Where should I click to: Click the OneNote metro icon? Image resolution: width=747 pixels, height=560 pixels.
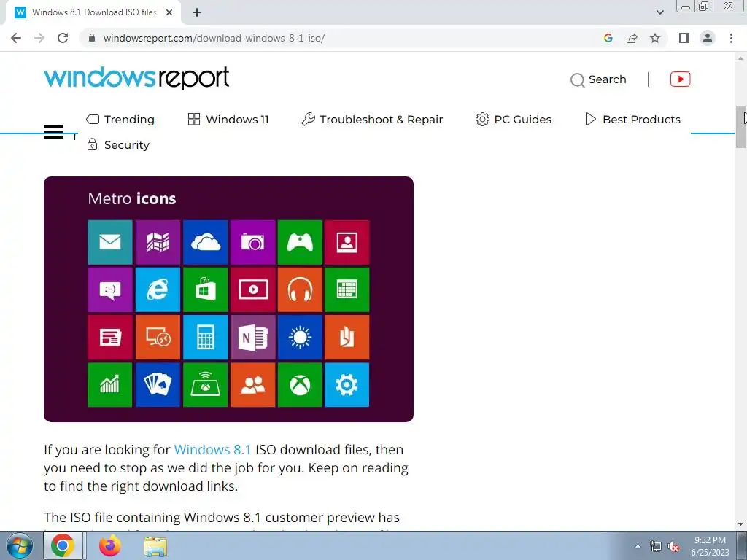252,337
